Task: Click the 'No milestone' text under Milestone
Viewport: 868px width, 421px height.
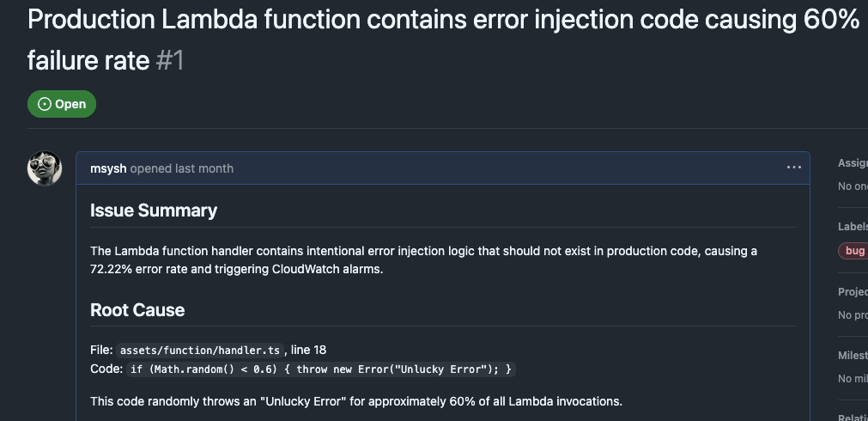Action: pos(853,379)
